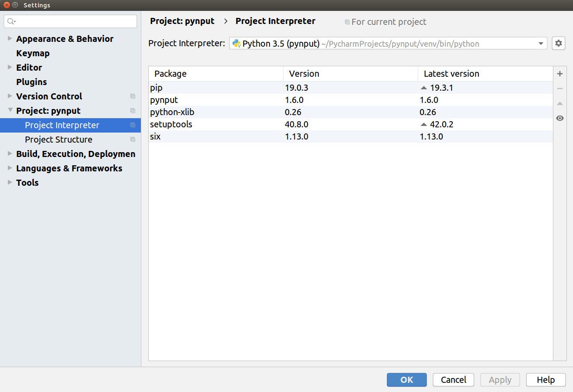573x392 pixels.
Task: Click the project icon beside Project Structure
Action: click(133, 140)
